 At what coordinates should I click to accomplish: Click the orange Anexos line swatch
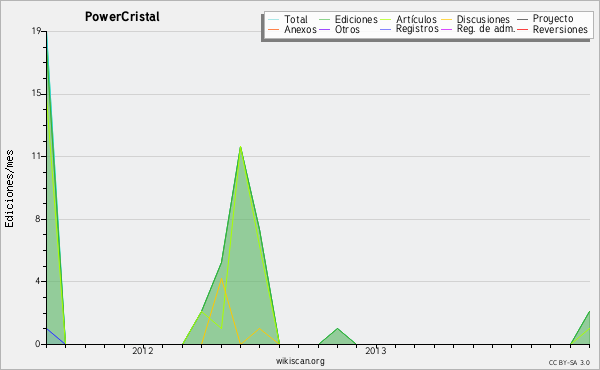pos(273,29)
